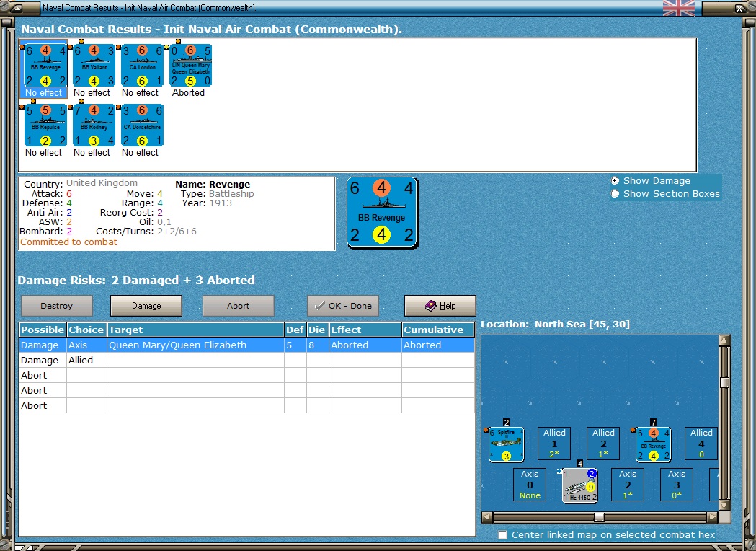The height and width of the screenshot is (551, 756).
Task: Click the Axis 3 section box
Action: pyautogui.click(x=677, y=485)
